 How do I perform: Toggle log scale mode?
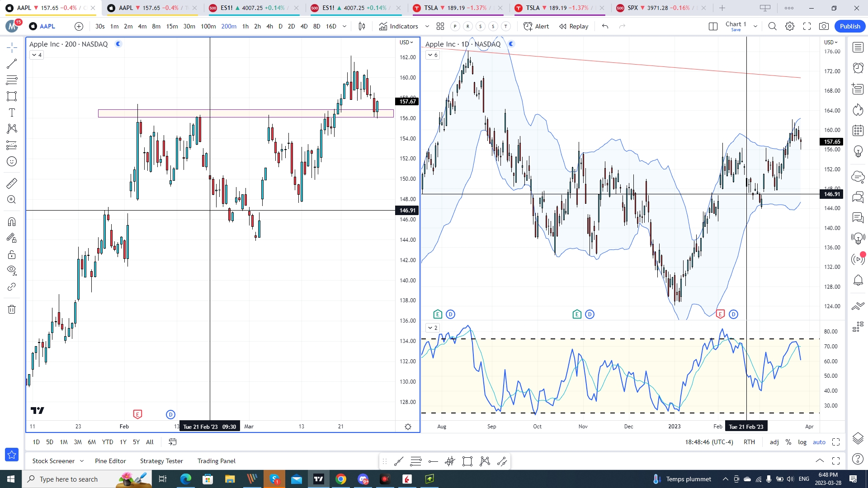pyautogui.click(x=802, y=442)
